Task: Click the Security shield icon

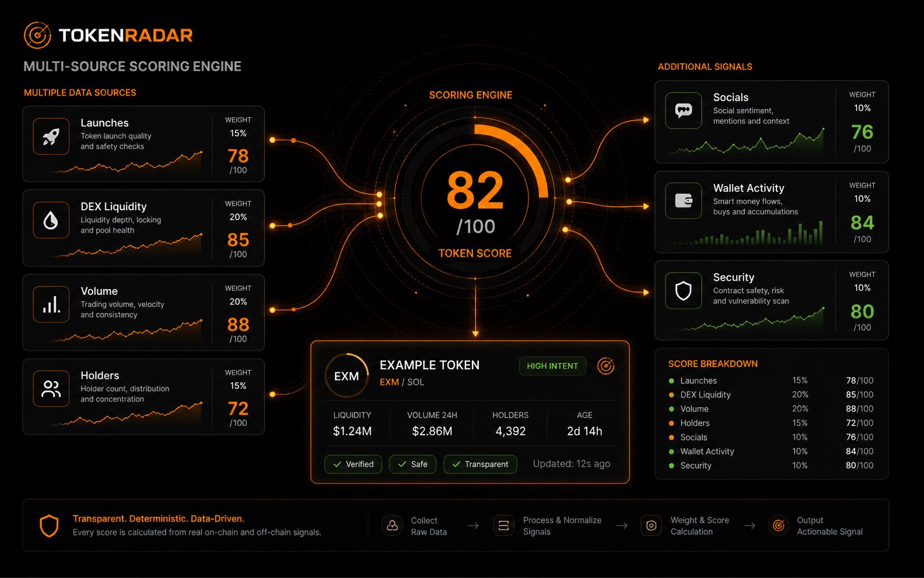Action: (x=683, y=290)
